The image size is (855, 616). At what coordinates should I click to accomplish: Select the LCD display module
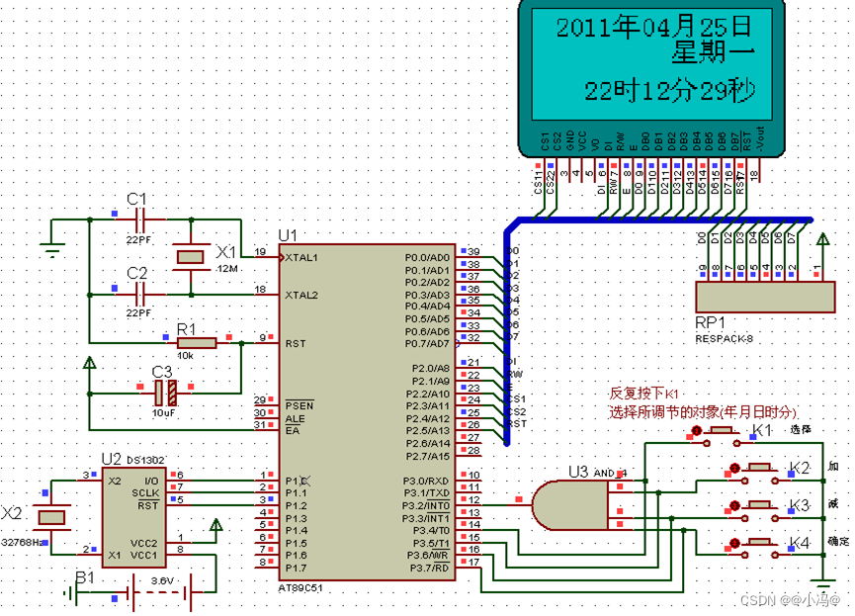point(651,79)
